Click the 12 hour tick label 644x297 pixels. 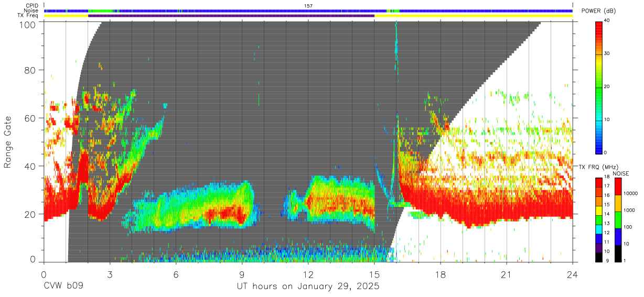coord(308,274)
